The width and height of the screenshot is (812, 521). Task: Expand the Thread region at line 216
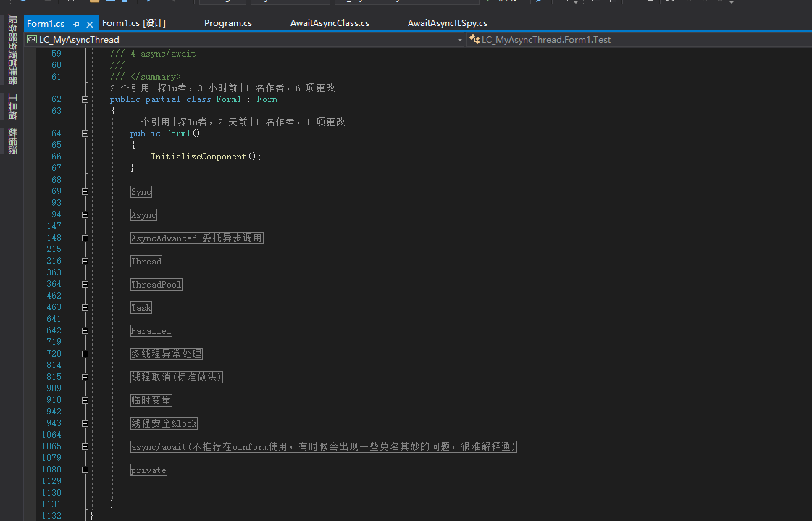[x=85, y=262]
